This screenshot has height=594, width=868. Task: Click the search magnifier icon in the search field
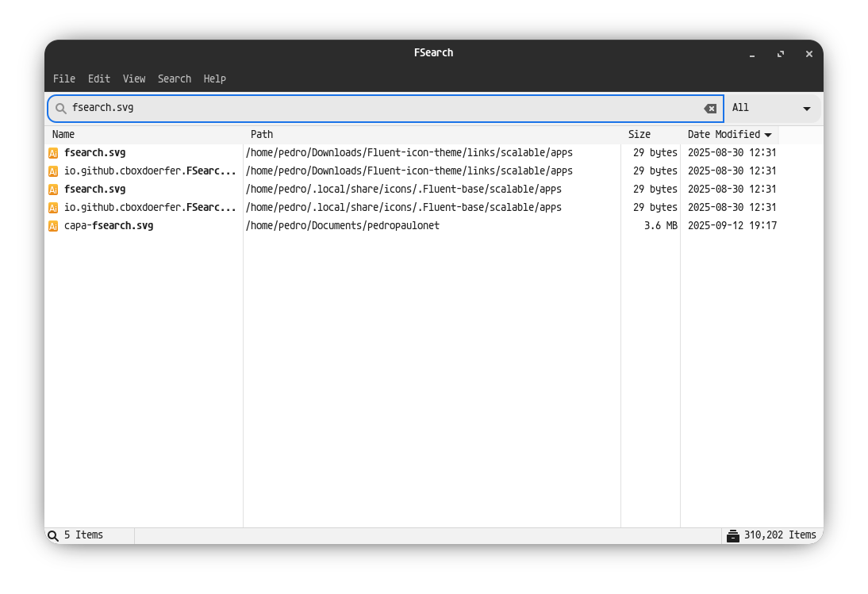pos(60,108)
